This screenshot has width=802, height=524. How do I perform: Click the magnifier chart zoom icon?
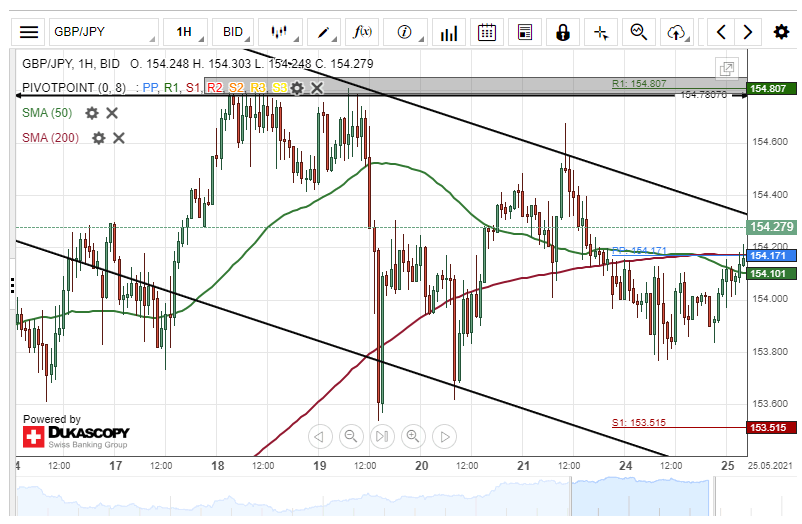pyautogui.click(x=639, y=32)
